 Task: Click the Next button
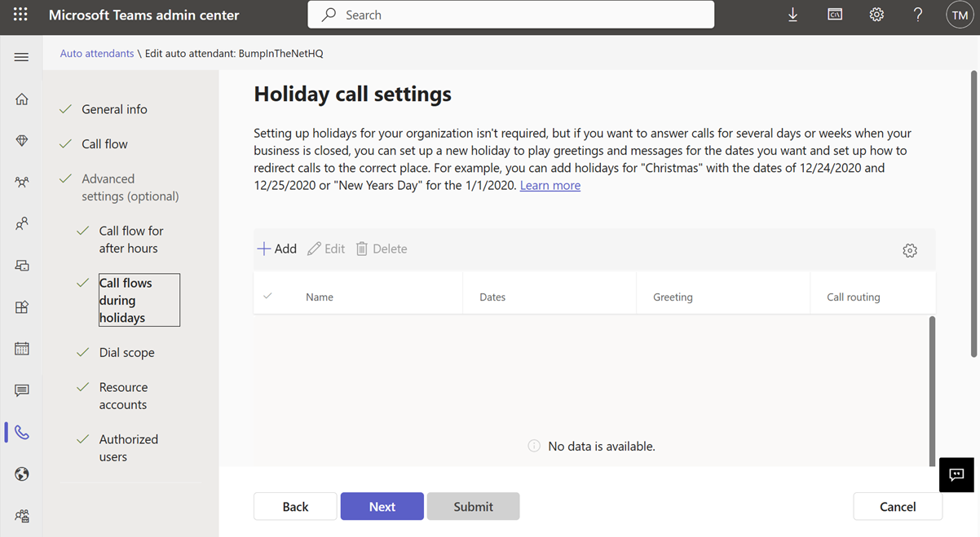pos(382,507)
